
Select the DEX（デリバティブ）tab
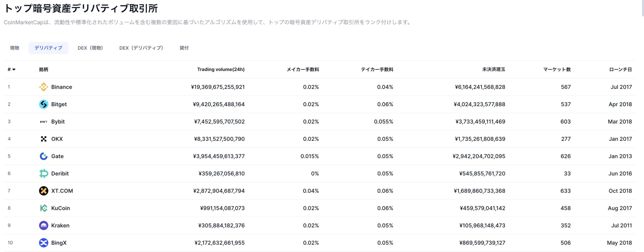[x=141, y=48]
